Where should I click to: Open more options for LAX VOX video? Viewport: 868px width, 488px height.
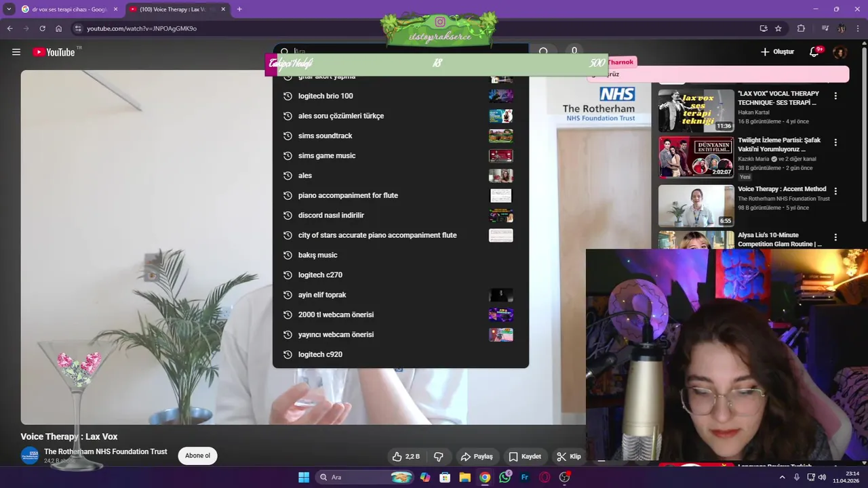pyautogui.click(x=835, y=96)
